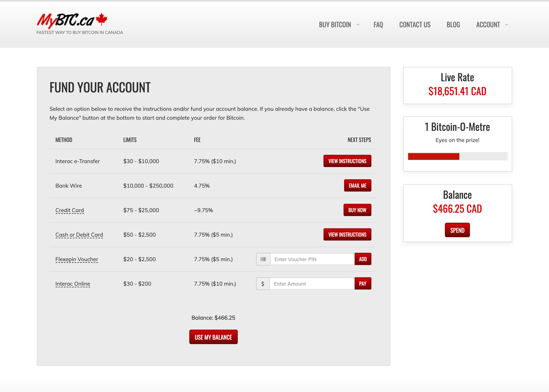Click View Instructions for Interac e-Transfer
Image resolution: width=549 pixels, height=392 pixels.
(x=347, y=161)
